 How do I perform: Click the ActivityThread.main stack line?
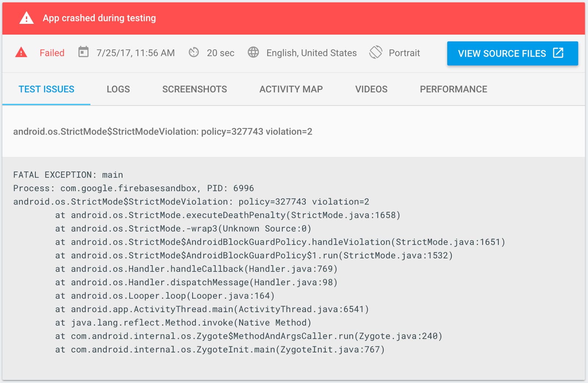point(212,309)
